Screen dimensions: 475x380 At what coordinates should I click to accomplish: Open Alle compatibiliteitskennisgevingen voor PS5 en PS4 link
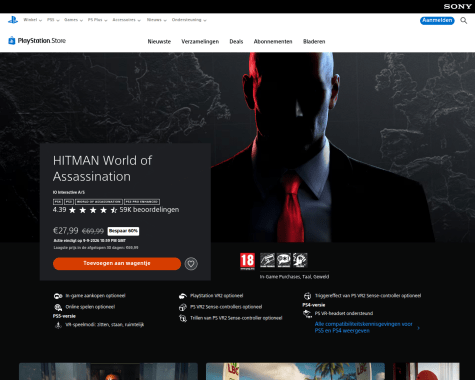click(364, 327)
